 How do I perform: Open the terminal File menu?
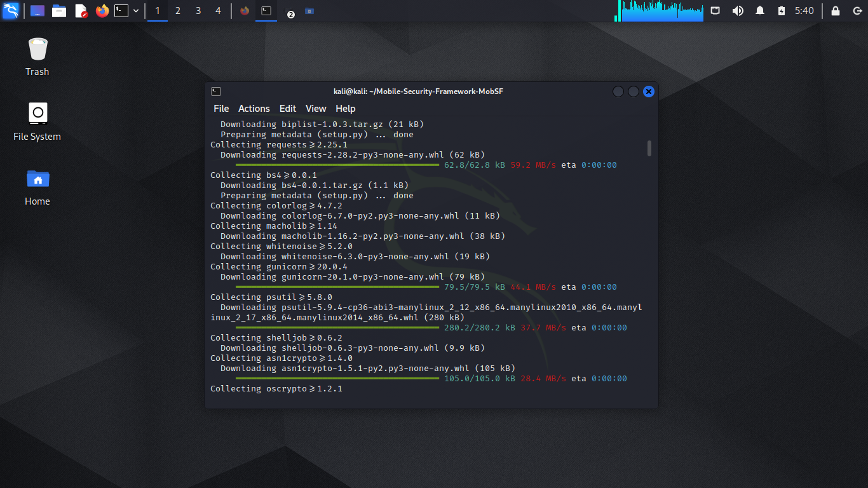[x=221, y=109]
